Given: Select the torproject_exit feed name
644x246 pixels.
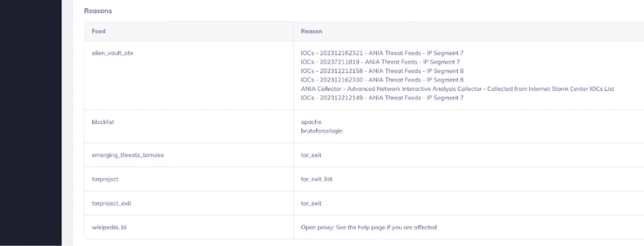Looking at the screenshot, I should 111,203.
